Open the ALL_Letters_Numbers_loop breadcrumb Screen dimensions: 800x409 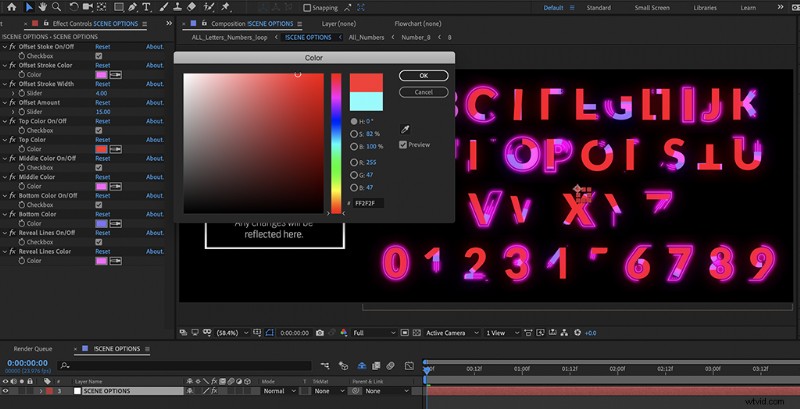229,37
